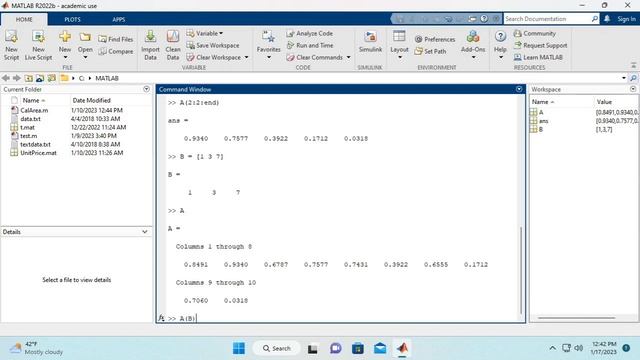Click the browse for folder icon

(x=40, y=78)
